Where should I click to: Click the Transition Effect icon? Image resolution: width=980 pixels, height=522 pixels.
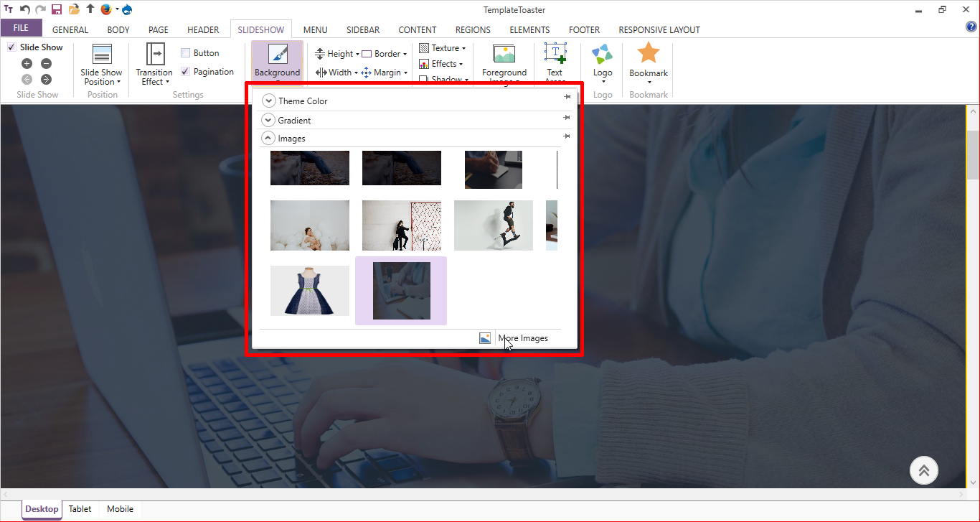[154, 54]
